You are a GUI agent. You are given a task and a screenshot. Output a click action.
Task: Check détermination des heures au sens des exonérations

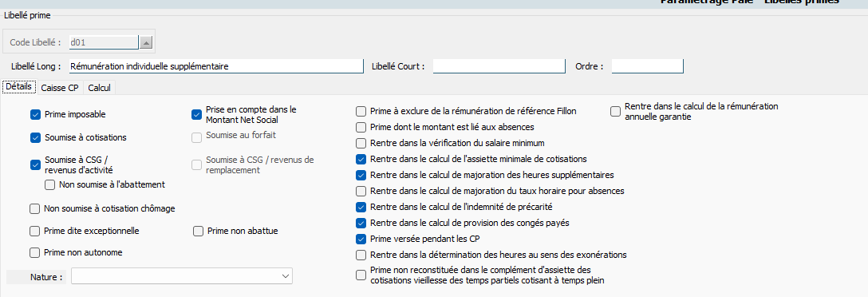click(361, 255)
